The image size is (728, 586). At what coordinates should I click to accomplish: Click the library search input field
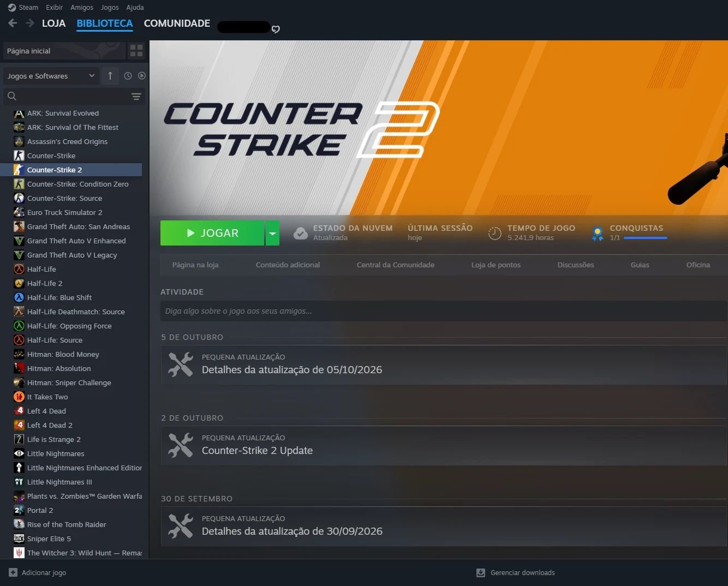click(74, 96)
